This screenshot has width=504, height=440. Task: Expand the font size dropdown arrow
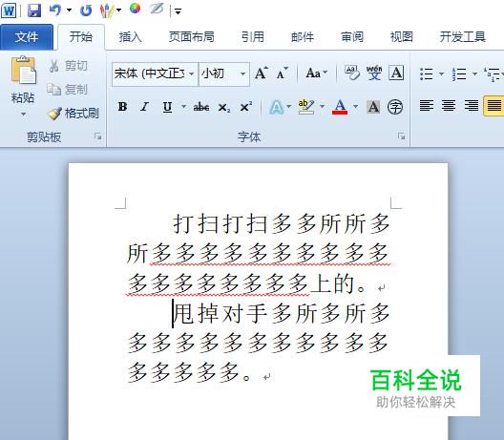[x=243, y=73]
